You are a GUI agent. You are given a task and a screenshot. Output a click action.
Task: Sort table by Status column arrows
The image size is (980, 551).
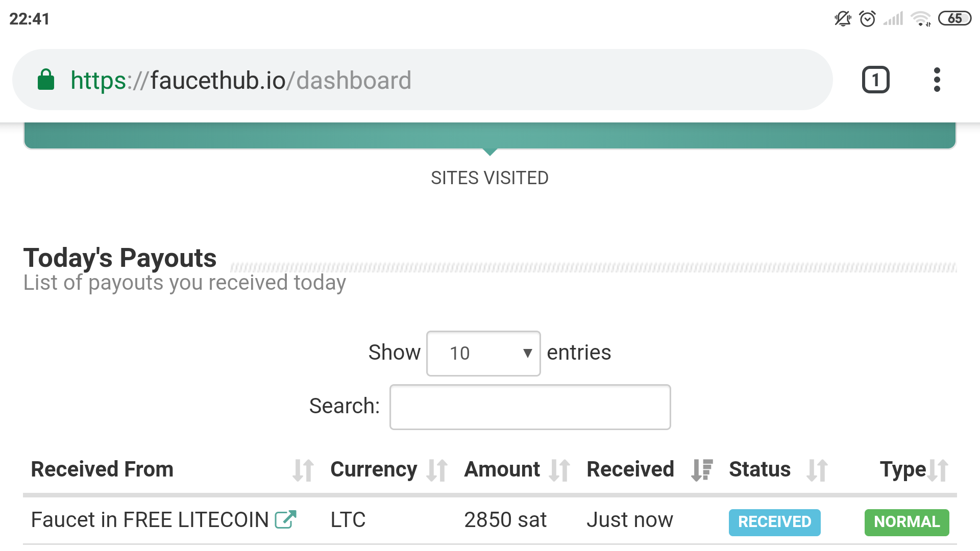[x=817, y=470]
